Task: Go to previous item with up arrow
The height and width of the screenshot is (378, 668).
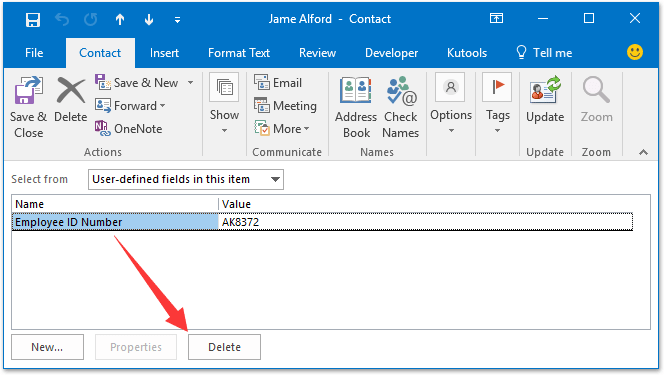Action: [120, 20]
